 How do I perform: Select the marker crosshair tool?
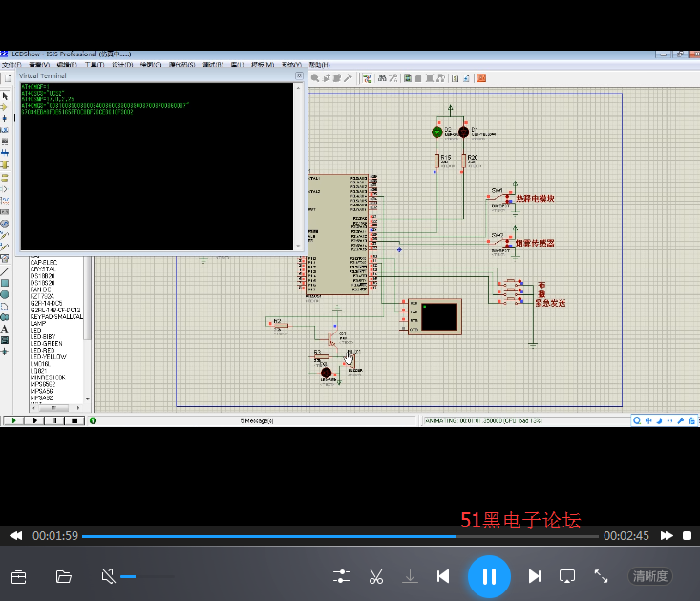coord(5,352)
